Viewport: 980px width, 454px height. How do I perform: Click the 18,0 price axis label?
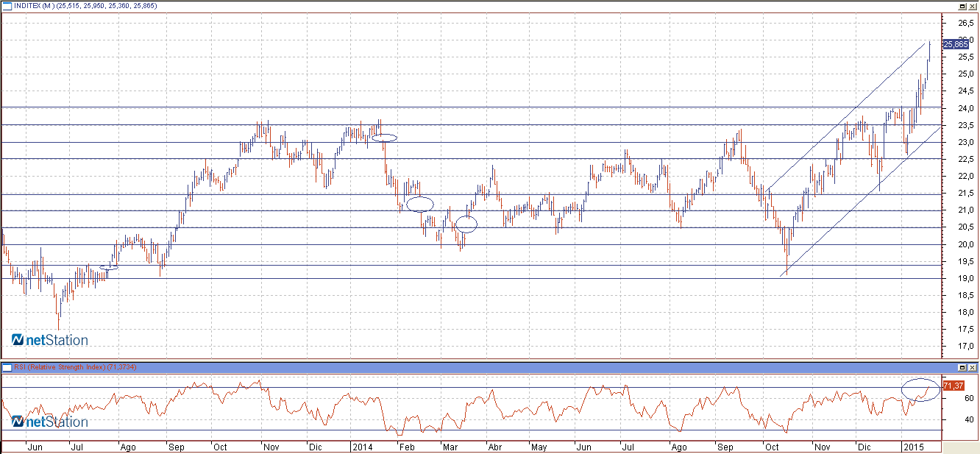[x=966, y=313]
